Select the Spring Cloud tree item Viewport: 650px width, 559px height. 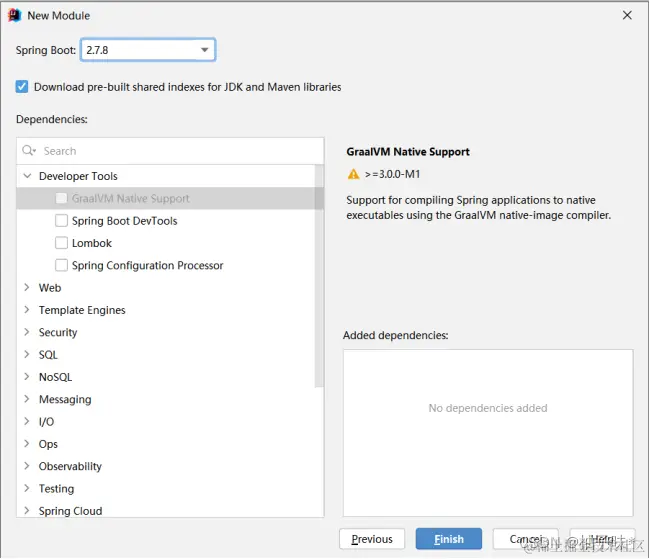pyautogui.click(x=70, y=511)
